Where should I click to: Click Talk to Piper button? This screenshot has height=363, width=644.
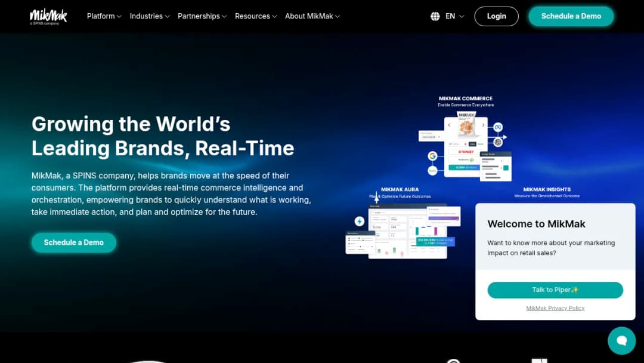555,290
